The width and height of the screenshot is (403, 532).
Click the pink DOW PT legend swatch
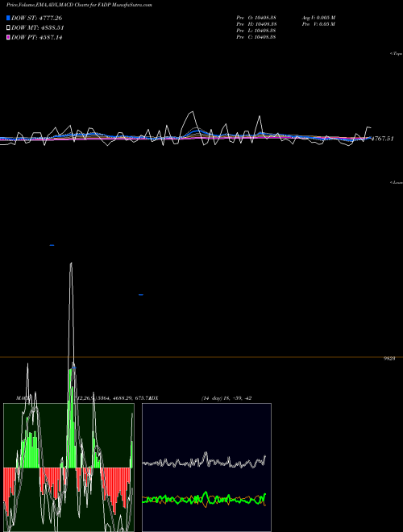click(8, 37)
